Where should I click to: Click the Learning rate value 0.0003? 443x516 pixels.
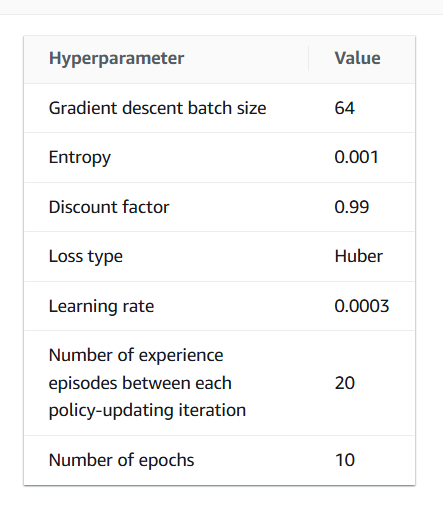(x=362, y=306)
